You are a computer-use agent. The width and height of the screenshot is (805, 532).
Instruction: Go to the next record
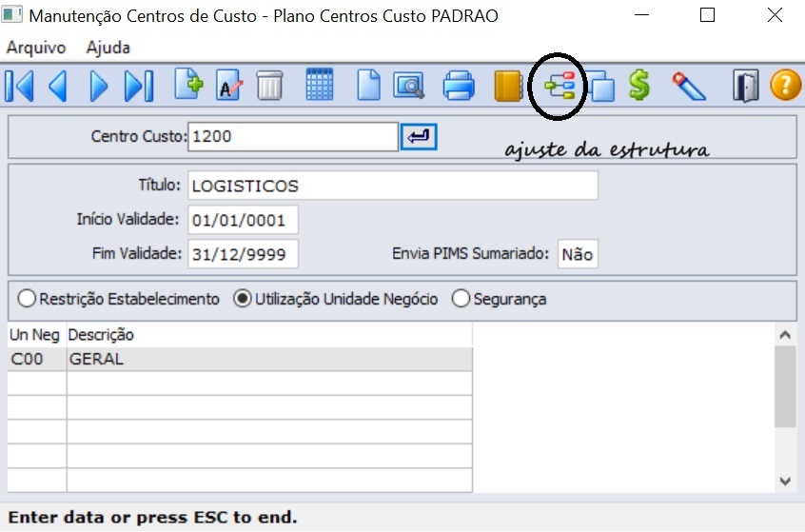[x=99, y=86]
